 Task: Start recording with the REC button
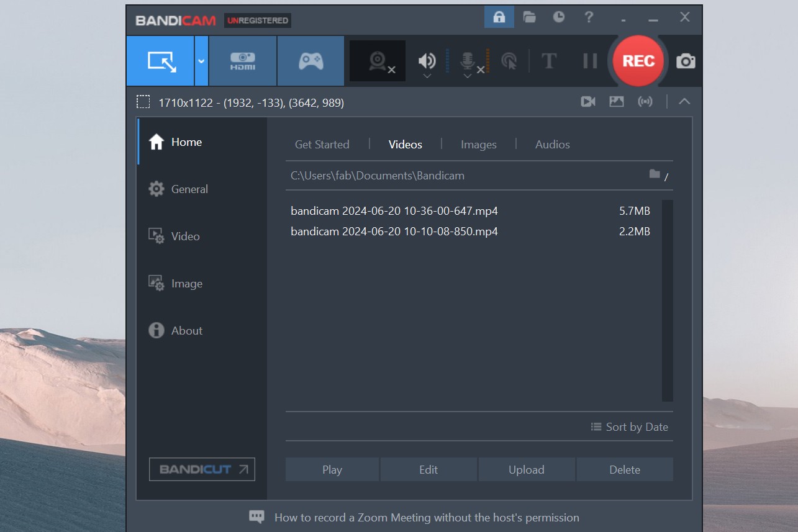pos(638,61)
